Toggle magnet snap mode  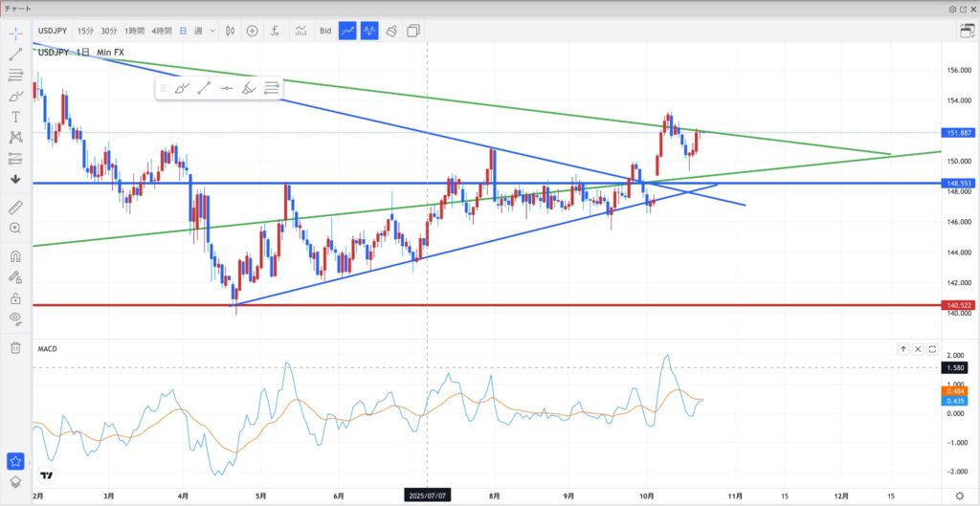tap(15, 256)
